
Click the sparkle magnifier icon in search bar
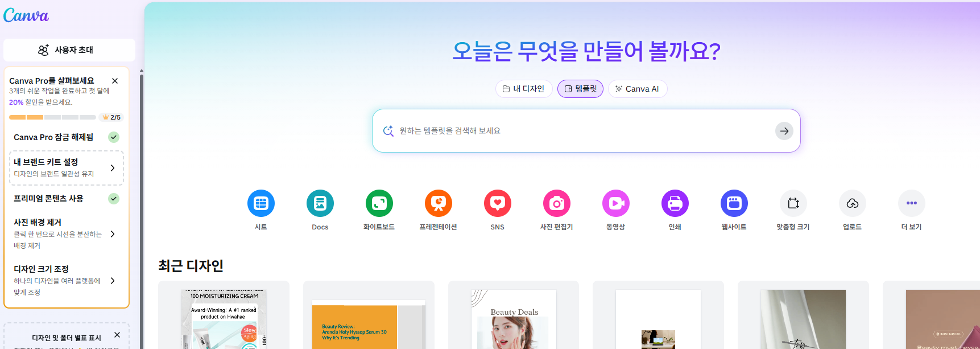point(388,131)
